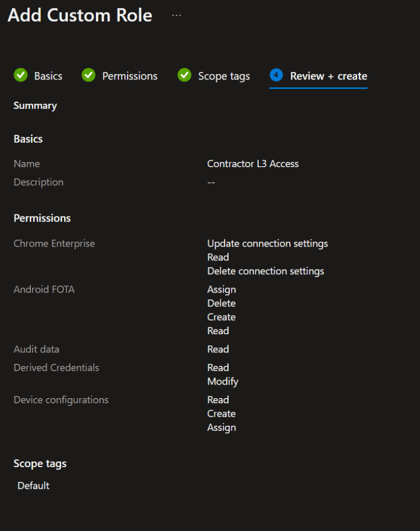This screenshot has width=420, height=531.
Task: Click the Update connection settings permission text
Action: (267, 243)
